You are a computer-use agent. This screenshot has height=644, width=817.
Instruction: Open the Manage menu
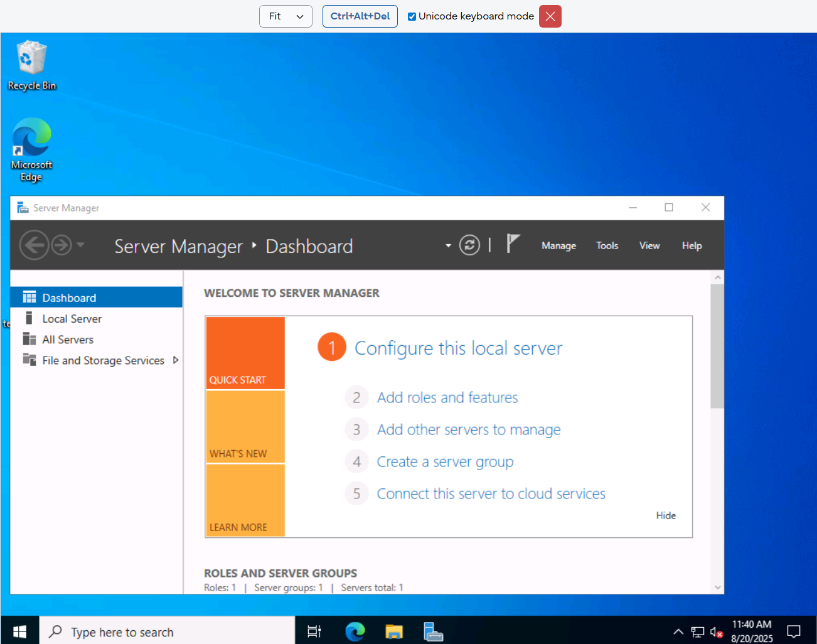[558, 246]
